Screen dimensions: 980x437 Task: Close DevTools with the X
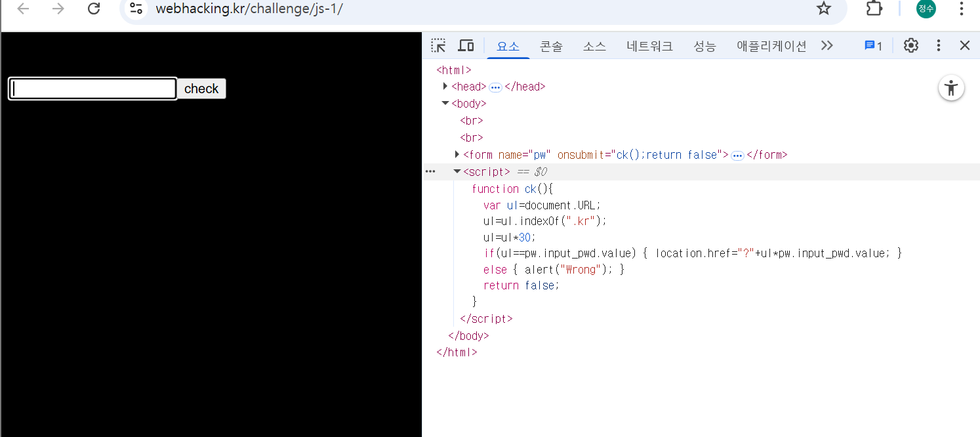(x=964, y=45)
